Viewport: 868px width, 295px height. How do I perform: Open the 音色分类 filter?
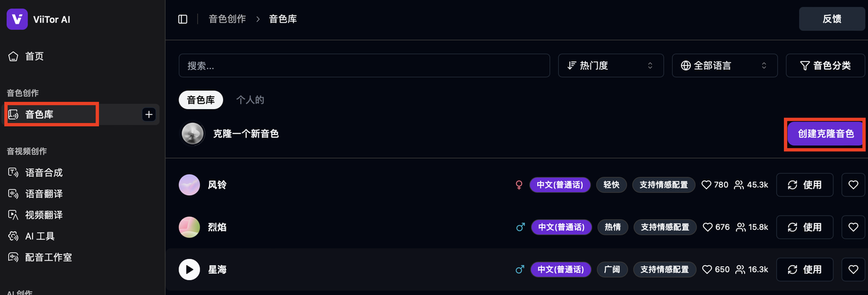coord(825,66)
